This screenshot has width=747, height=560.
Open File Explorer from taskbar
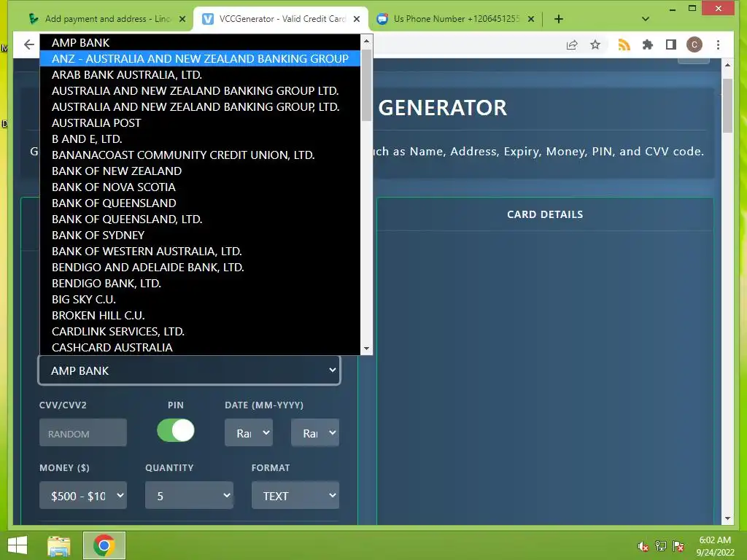[x=59, y=545]
